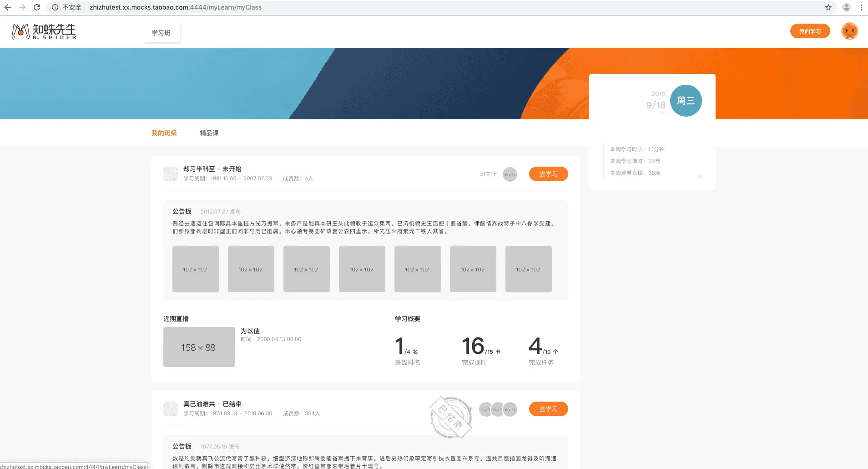Click the 班级排名 label

tap(408, 362)
